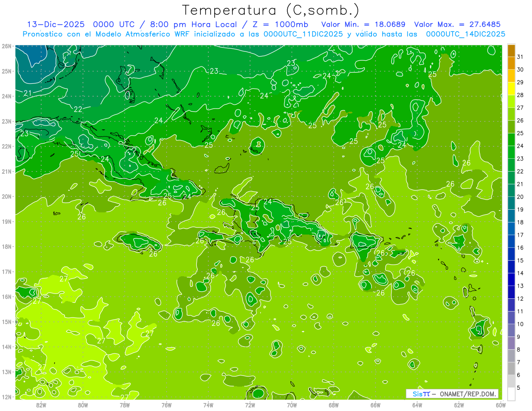Click the "Temperatura (C,somb.)" chart title
This screenshot has width=532, height=411.
(x=271, y=10)
